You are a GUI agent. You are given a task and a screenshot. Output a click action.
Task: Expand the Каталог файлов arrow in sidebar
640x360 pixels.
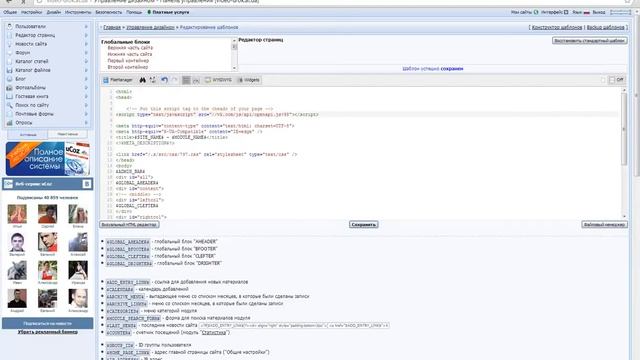(86, 70)
